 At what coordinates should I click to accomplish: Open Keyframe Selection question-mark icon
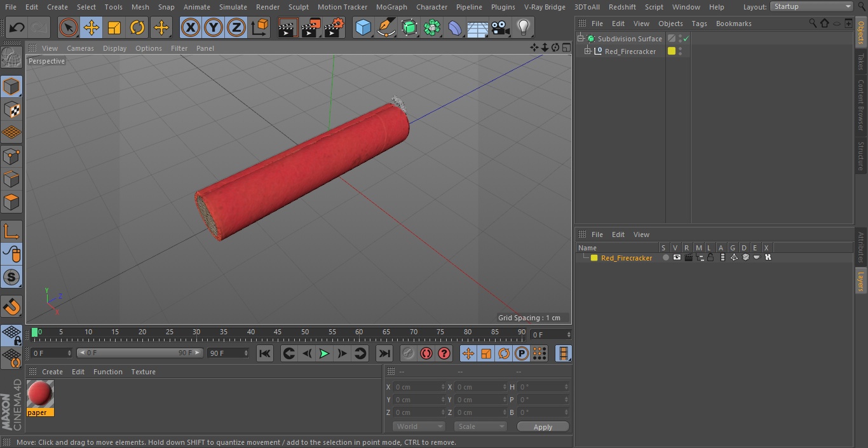click(x=444, y=353)
